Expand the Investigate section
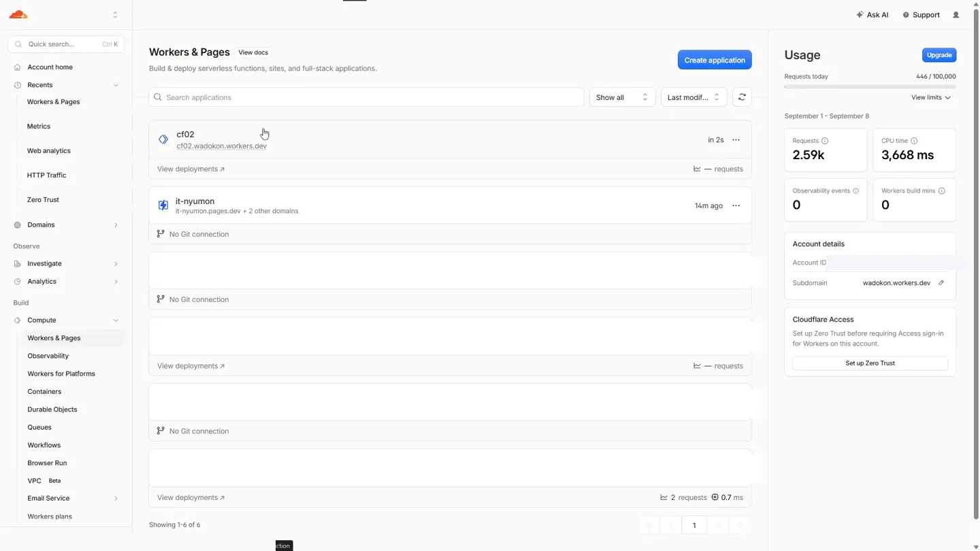The height and width of the screenshot is (551, 980). (x=116, y=264)
